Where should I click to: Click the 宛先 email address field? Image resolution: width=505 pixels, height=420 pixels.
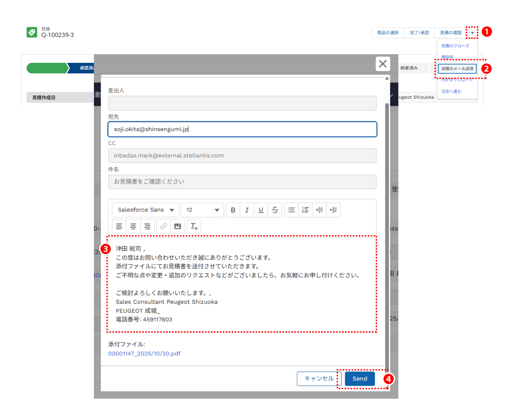pos(242,129)
